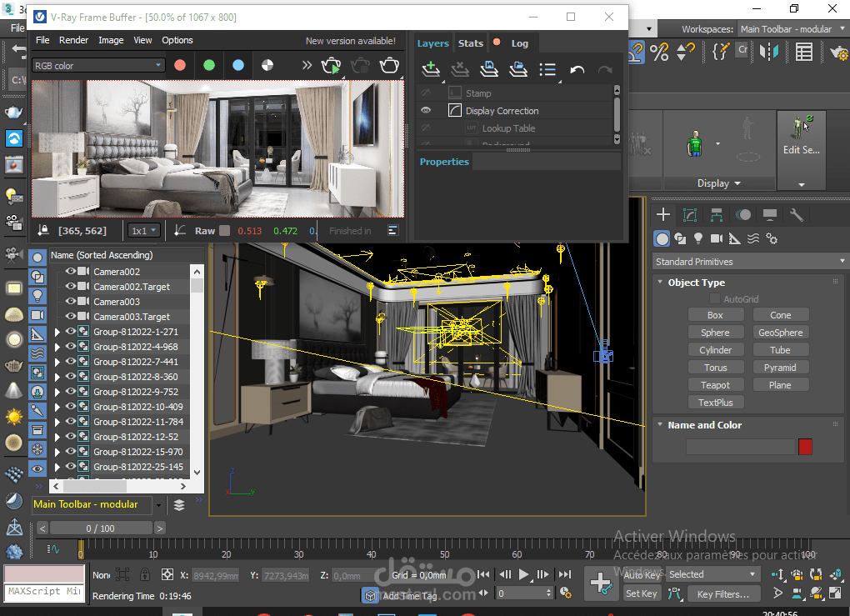Open the layer list options icon
The image size is (850, 616).
click(547, 69)
